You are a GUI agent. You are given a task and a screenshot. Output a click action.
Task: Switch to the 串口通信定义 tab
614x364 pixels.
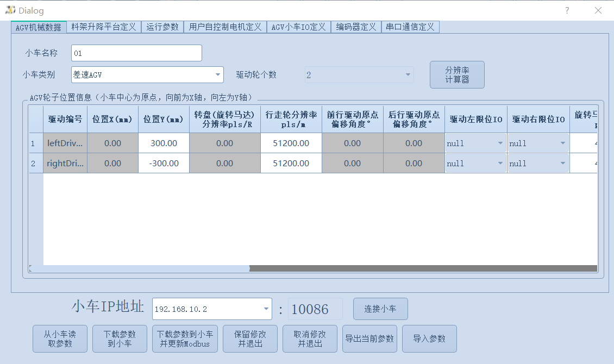[411, 26]
